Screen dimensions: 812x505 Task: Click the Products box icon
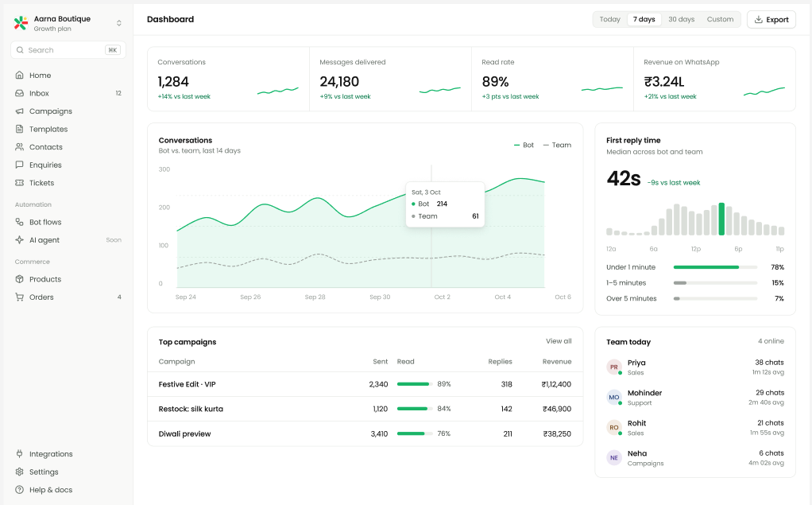pyautogui.click(x=19, y=279)
